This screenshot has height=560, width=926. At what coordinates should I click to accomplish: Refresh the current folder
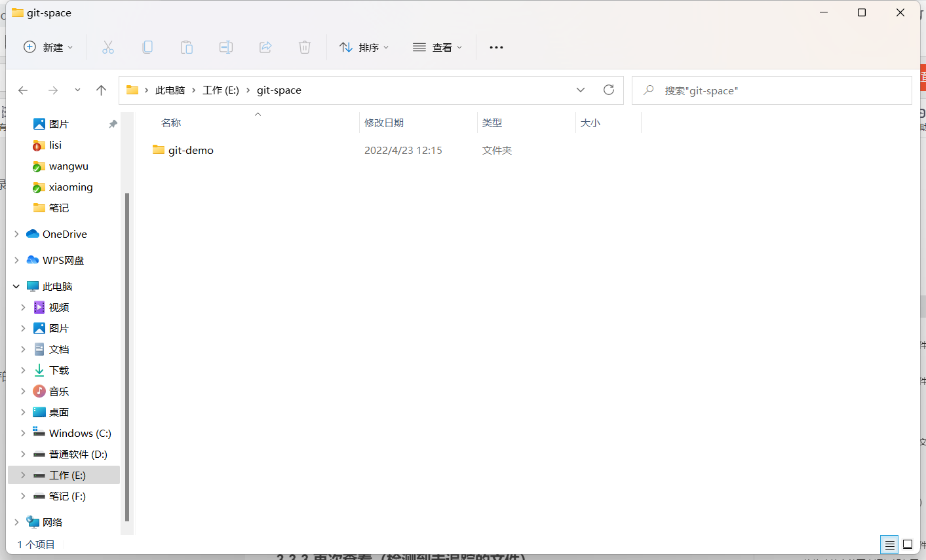coord(609,90)
